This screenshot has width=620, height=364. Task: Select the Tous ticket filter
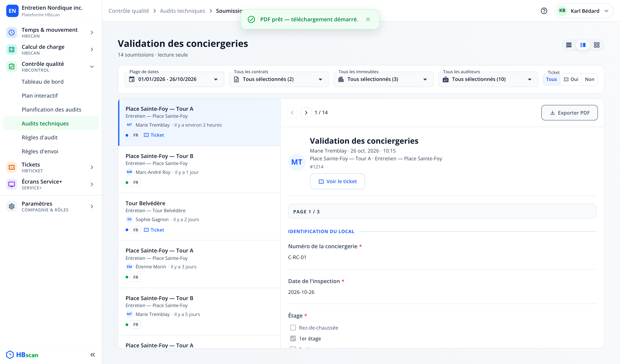coord(551,79)
